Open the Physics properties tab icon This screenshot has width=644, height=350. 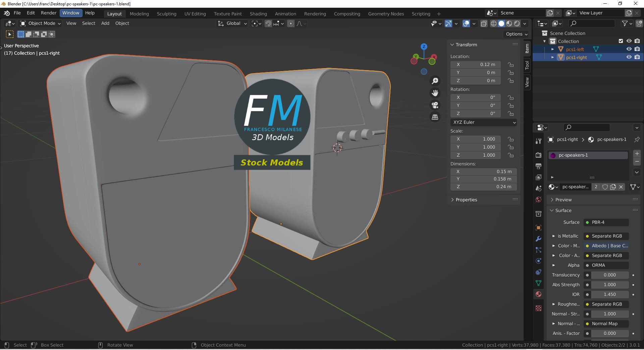pos(538,261)
